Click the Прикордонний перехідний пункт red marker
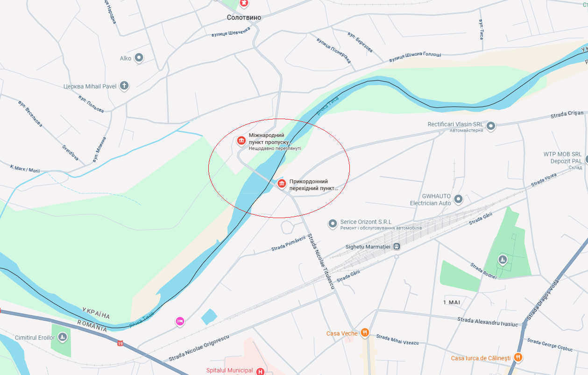 (282, 184)
